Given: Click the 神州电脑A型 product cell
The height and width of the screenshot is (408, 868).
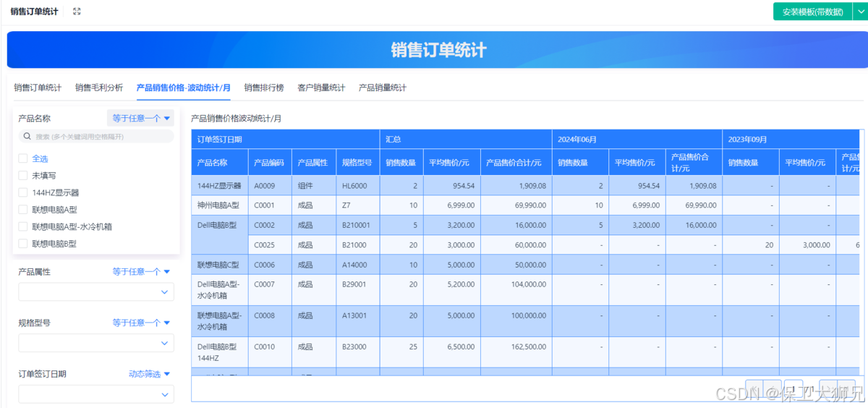Looking at the screenshot, I should (220, 205).
